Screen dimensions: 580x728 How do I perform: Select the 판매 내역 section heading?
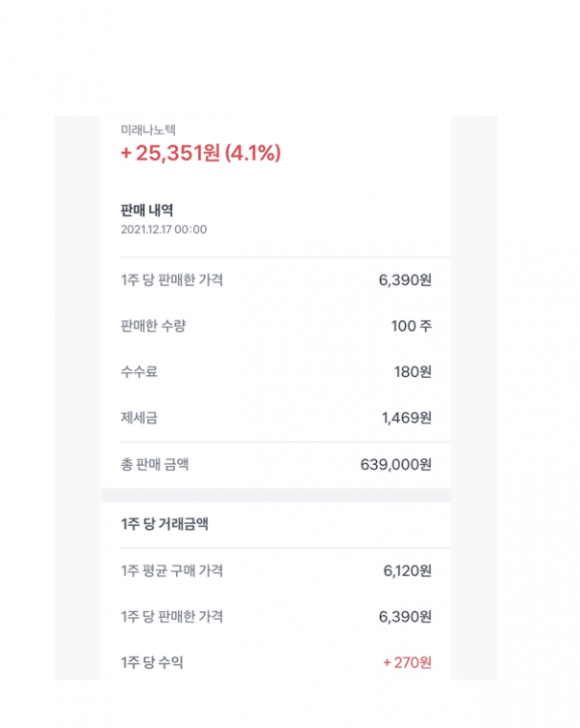147,210
